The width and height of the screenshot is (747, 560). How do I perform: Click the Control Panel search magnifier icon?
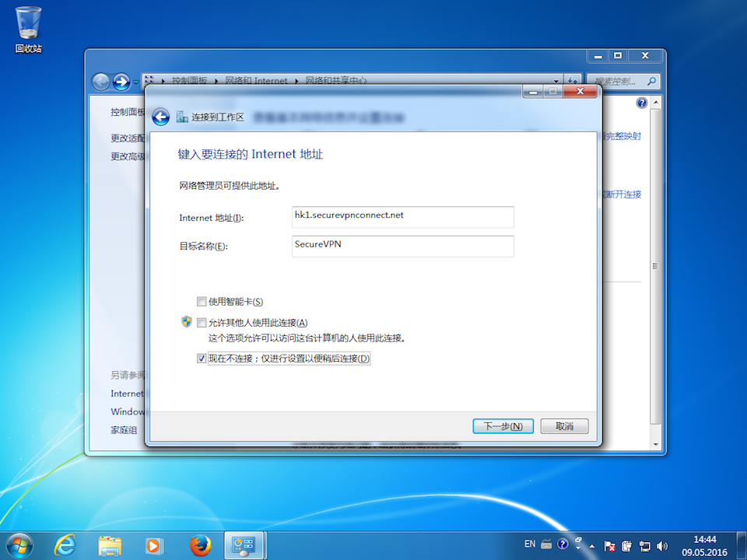click(x=651, y=81)
